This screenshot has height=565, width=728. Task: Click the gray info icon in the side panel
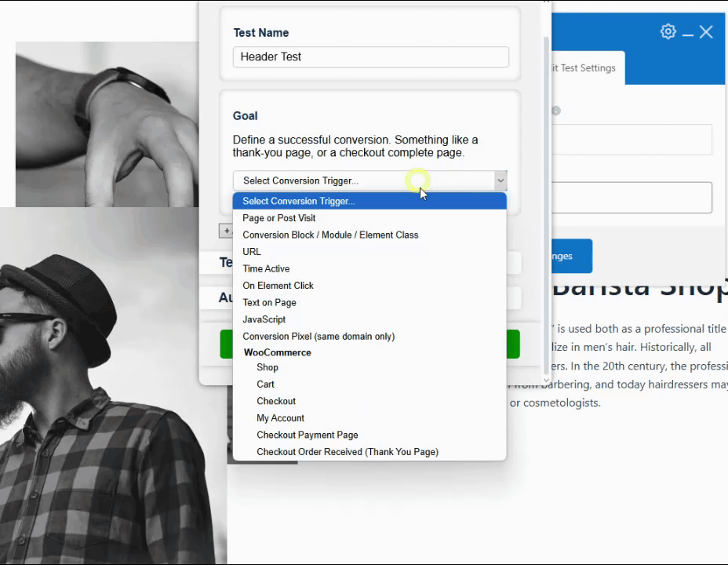point(556,111)
